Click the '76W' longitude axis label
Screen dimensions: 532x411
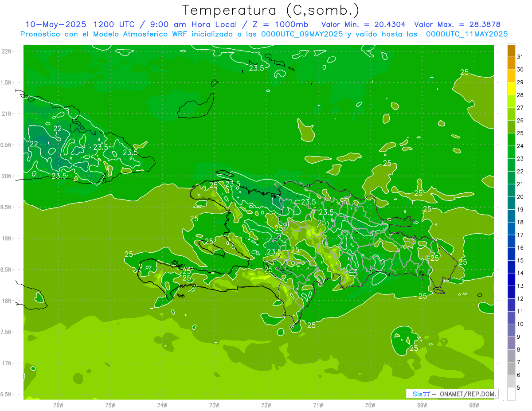click(x=58, y=405)
